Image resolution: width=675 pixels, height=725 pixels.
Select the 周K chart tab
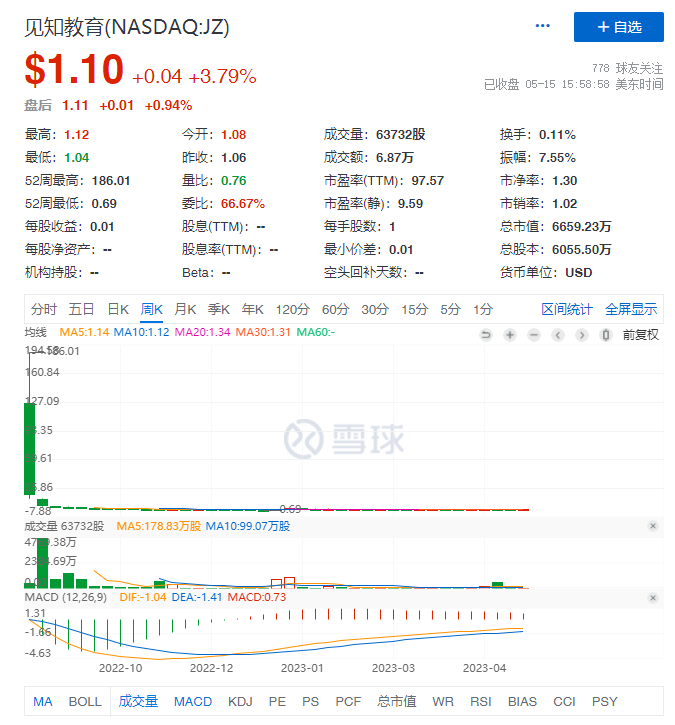tap(151, 309)
